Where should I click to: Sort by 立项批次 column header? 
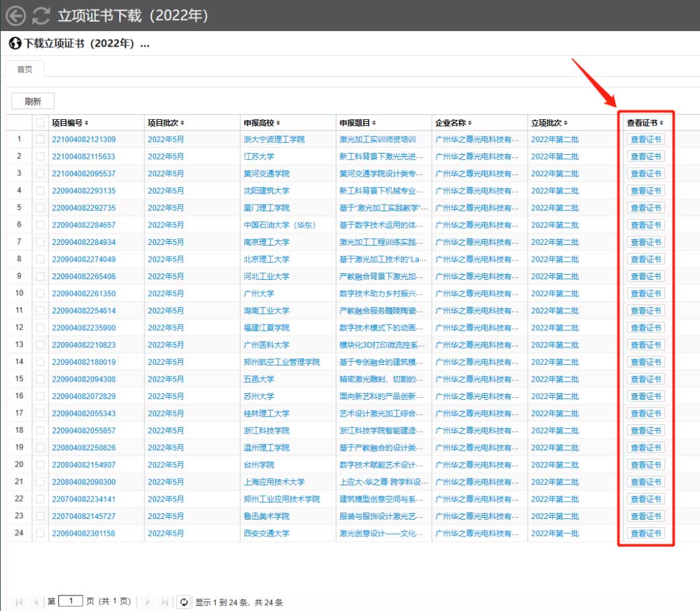pyautogui.click(x=549, y=122)
